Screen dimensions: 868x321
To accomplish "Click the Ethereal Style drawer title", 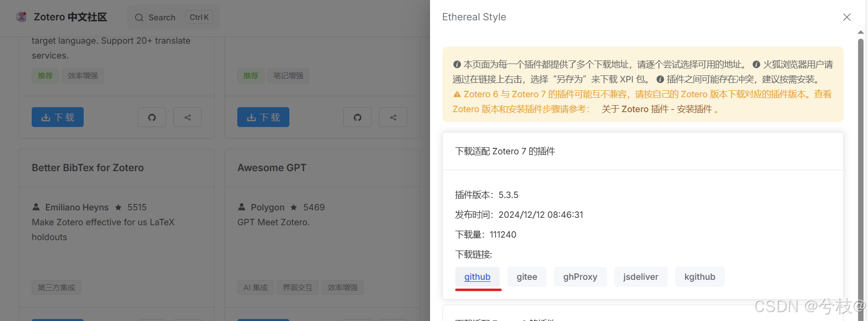I will pyautogui.click(x=474, y=17).
